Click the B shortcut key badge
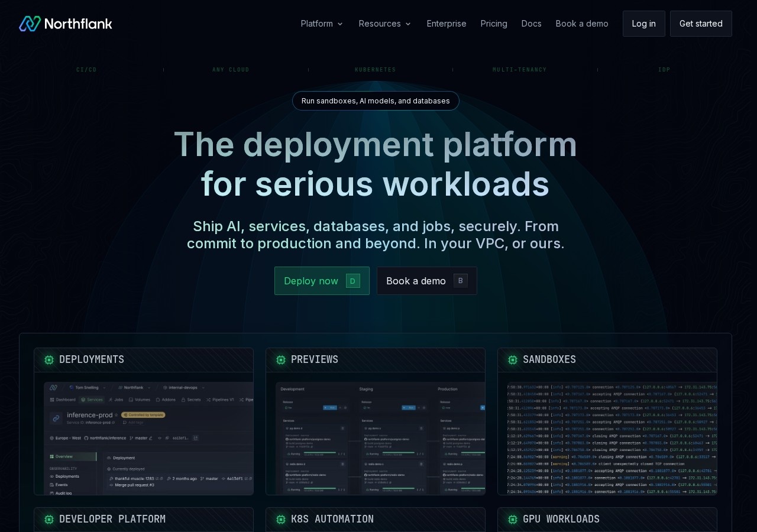The width and height of the screenshot is (757, 532). [x=461, y=281]
